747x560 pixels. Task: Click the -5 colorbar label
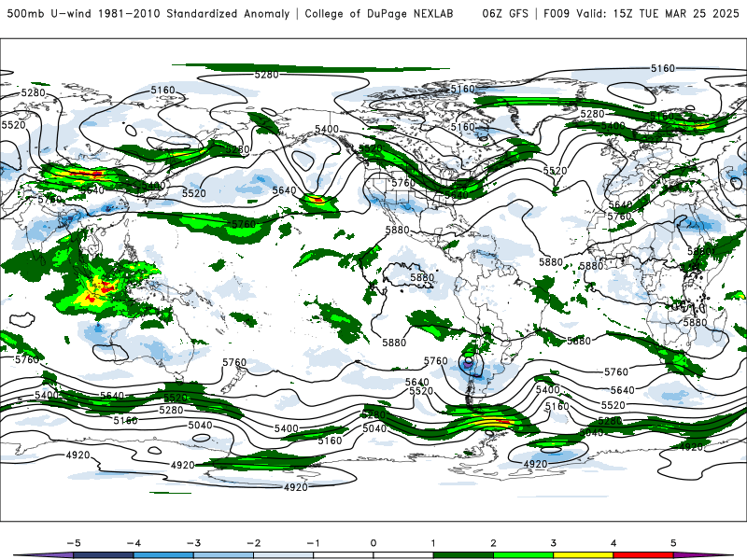tap(74, 543)
